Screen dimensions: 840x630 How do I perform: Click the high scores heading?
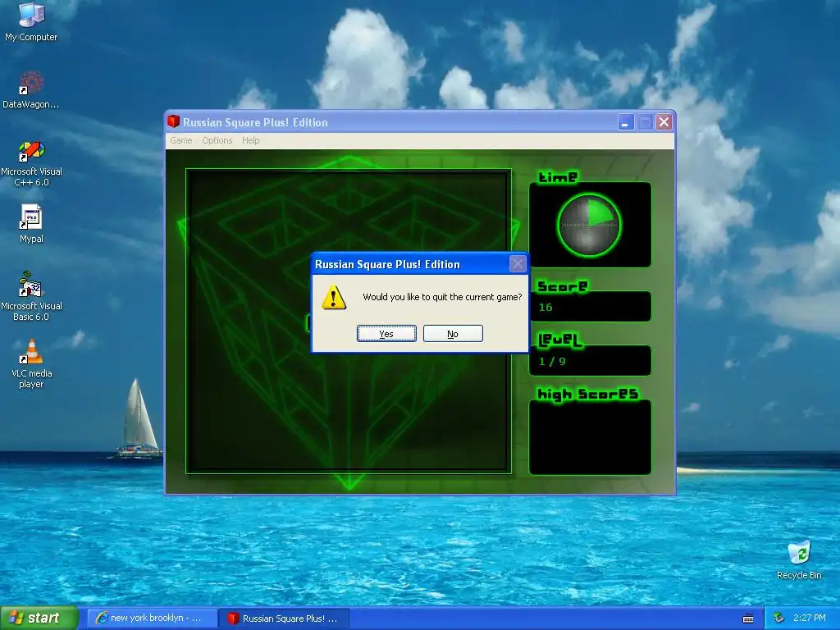coord(587,395)
